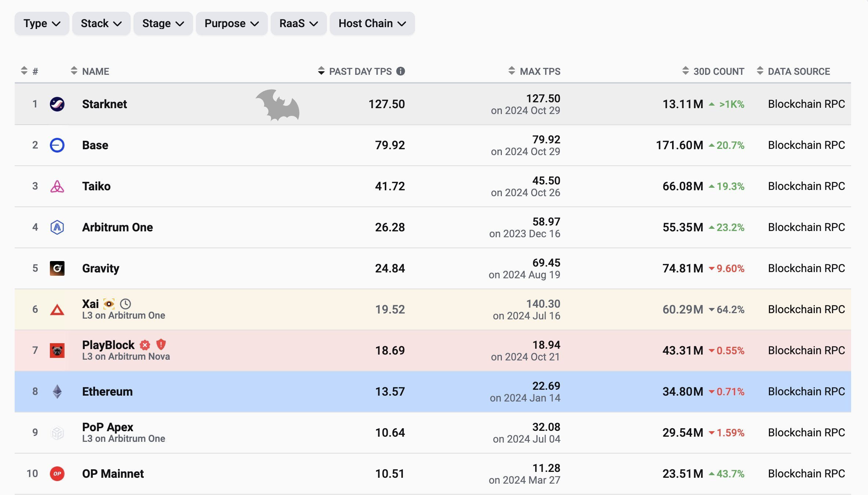
Task: Click the PlayBlock logo icon
Action: 57,351
